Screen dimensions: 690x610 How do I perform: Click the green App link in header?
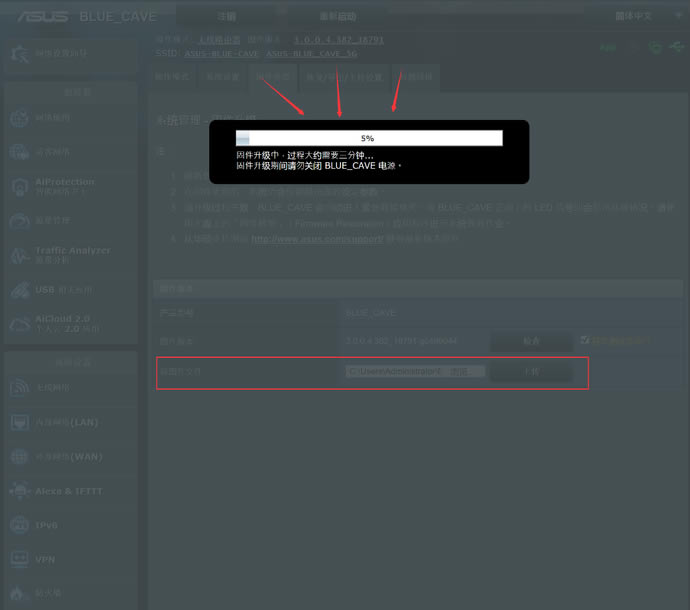point(608,48)
